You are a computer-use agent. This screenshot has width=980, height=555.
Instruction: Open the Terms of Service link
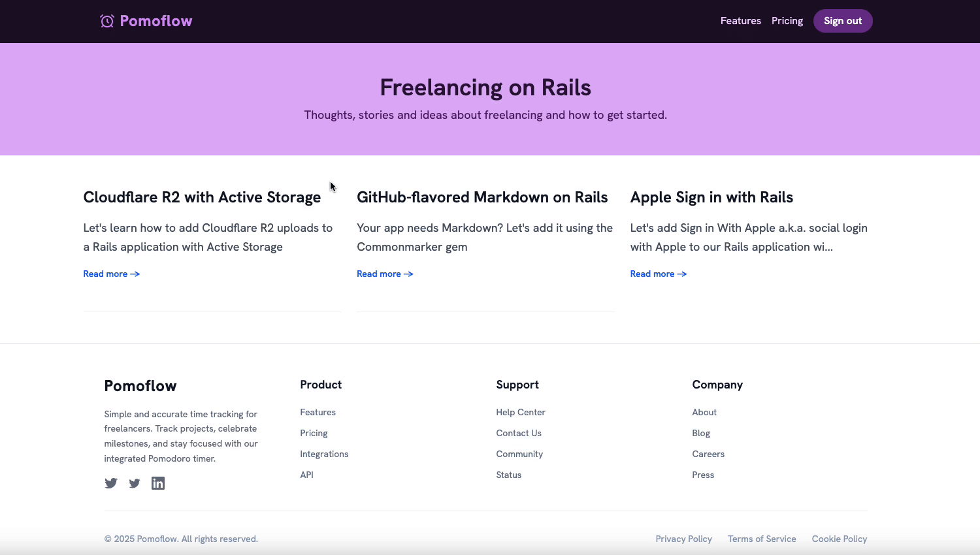(762, 539)
